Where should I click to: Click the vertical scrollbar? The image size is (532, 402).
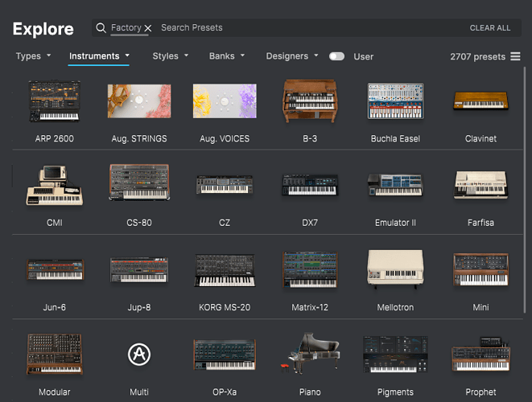point(525,190)
